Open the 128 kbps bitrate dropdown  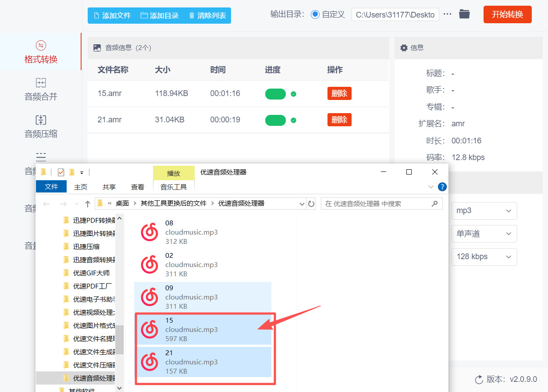point(484,257)
